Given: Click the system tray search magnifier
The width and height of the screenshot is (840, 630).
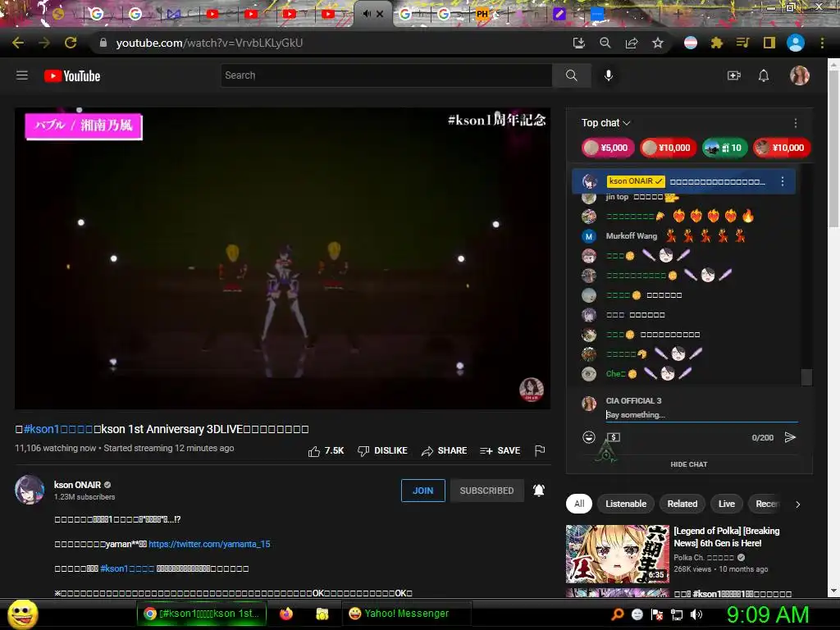Looking at the screenshot, I should pyautogui.click(x=618, y=614).
